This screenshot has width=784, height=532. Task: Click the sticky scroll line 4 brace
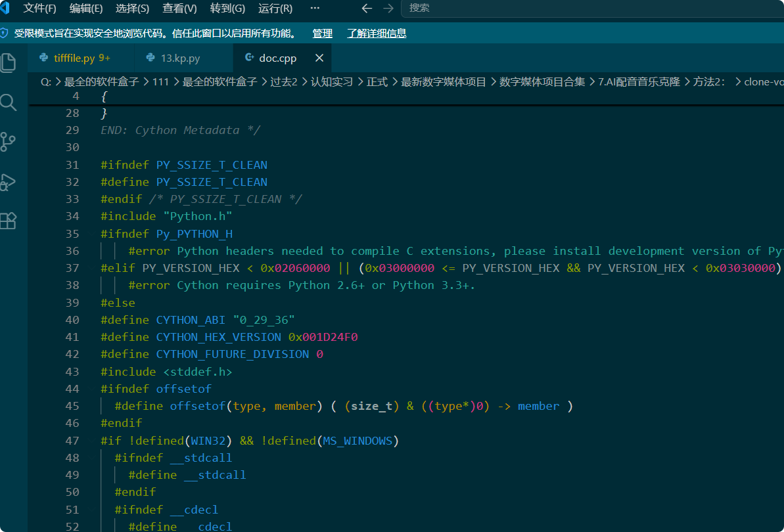point(104,97)
